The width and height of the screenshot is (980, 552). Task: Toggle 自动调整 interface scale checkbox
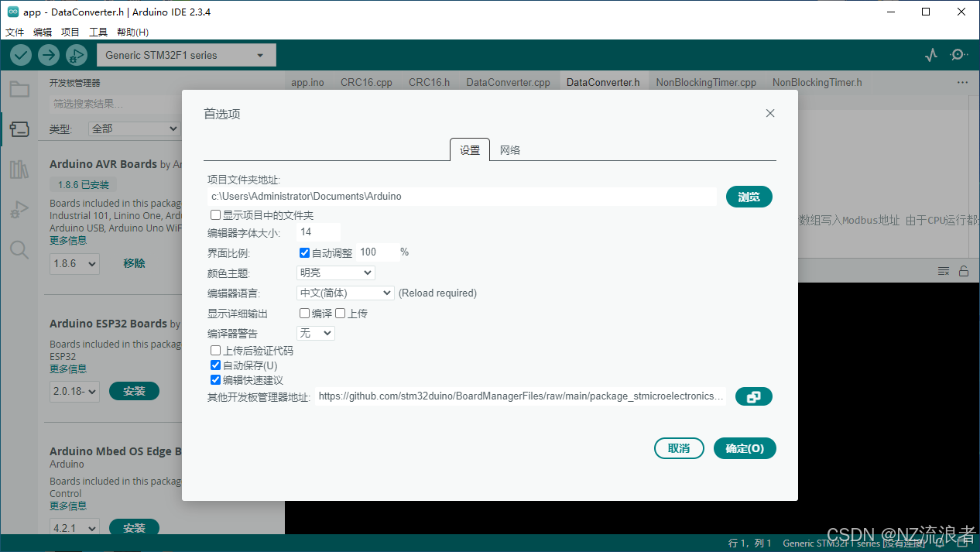coord(305,252)
